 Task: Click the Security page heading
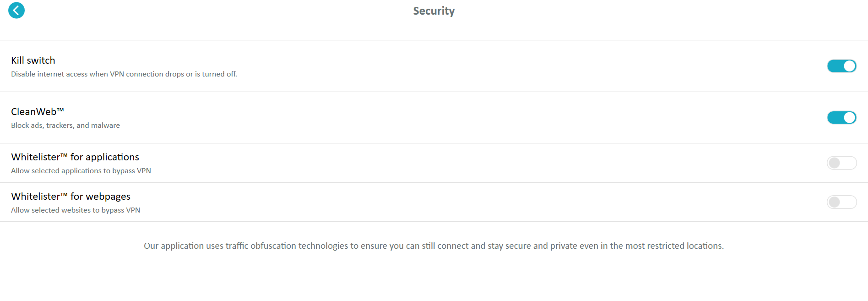click(x=434, y=11)
